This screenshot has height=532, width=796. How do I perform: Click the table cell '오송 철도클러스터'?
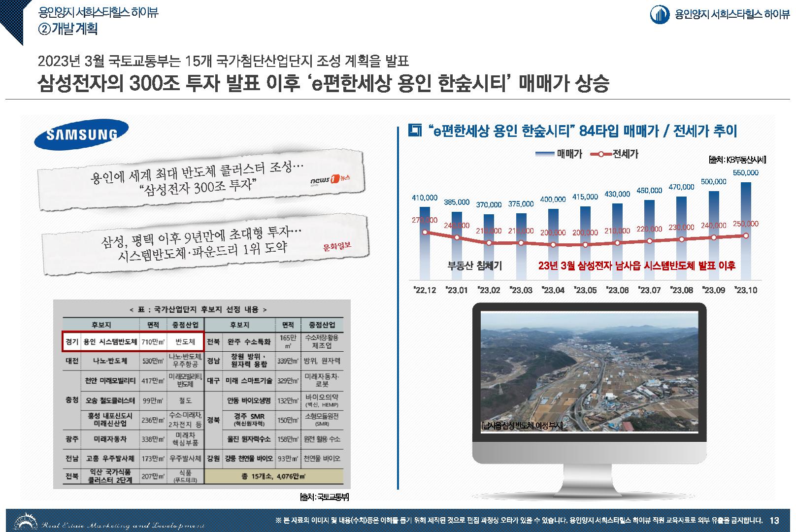click(x=110, y=400)
